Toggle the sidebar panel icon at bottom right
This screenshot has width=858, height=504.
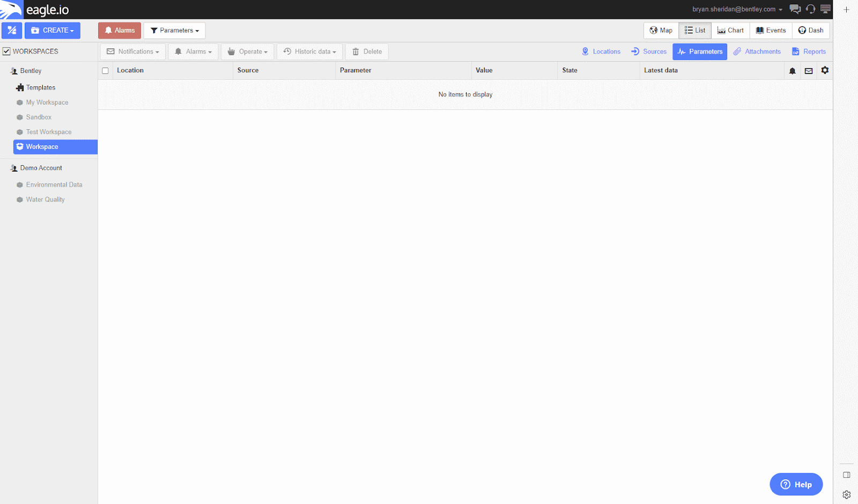pyautogui.click(x=847, y=475)
